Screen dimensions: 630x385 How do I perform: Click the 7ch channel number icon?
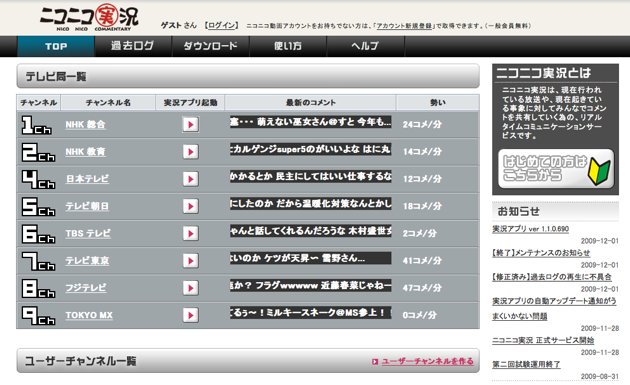coord(38,261)
